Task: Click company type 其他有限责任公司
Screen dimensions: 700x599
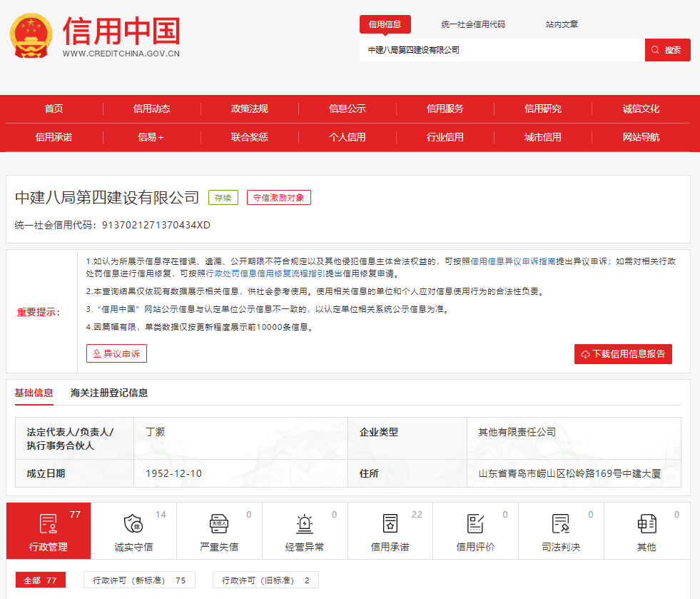Action: click(517, 432)
